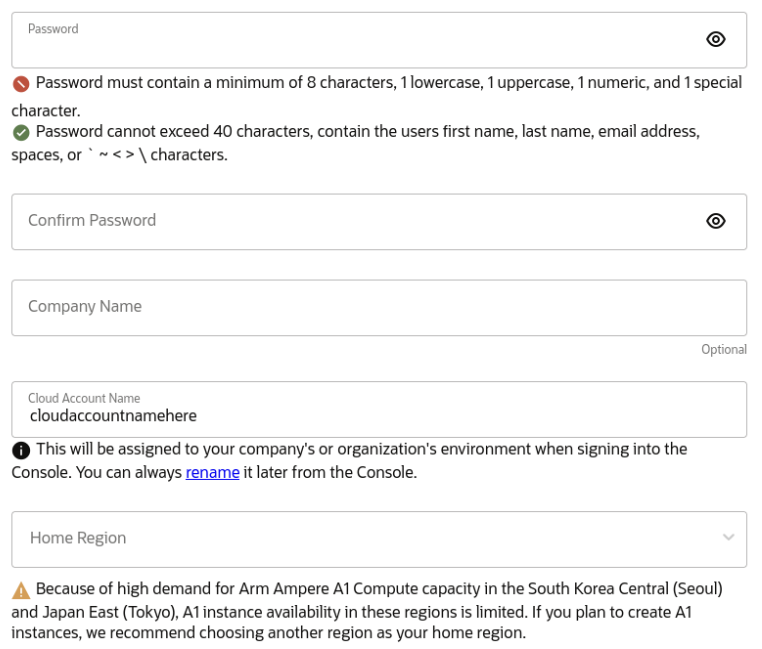Screen dimensions: 762x649
Task: Click the cannot exceed 40 characters rule text
Action: (x=356, y=143)
